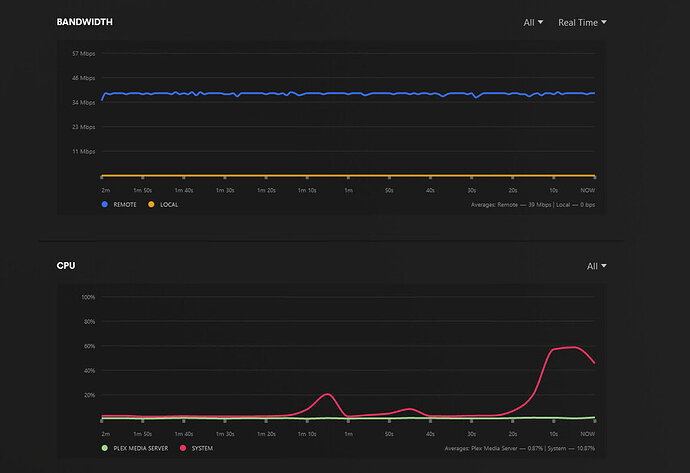The height and width of the screenshot is (473, 690).
Task: Toggle the red SYSTEM legend dot
Action: pyautogui.click(x=183, y=448)
